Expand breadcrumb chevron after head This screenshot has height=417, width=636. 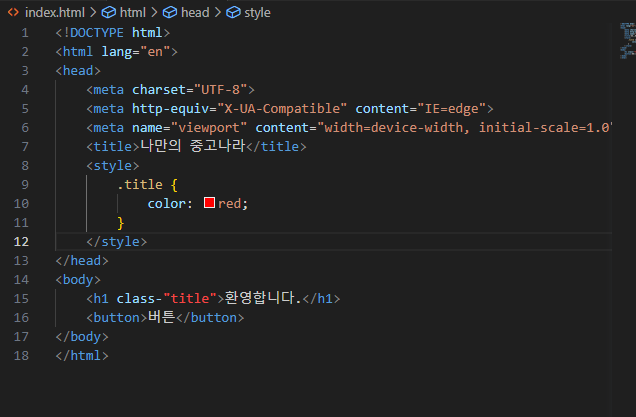click(x=218, y=13)
